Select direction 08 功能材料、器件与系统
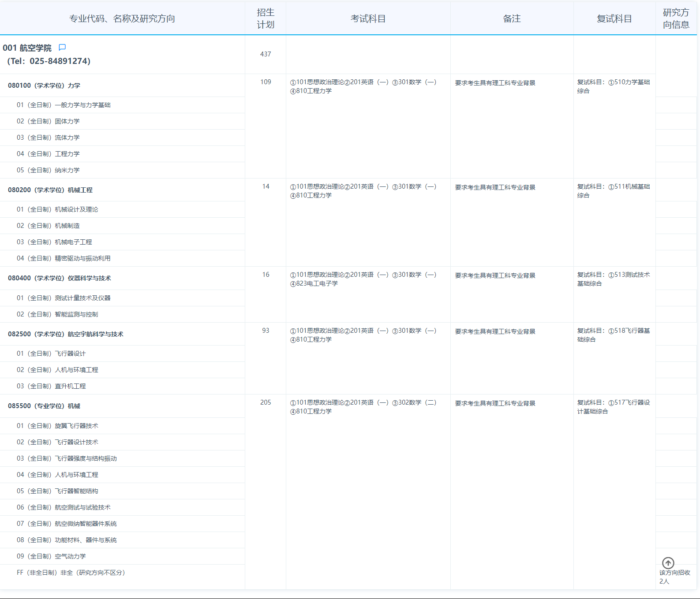Image resolution: width=700 pixels, height=599 pixels. click(122, 540)
